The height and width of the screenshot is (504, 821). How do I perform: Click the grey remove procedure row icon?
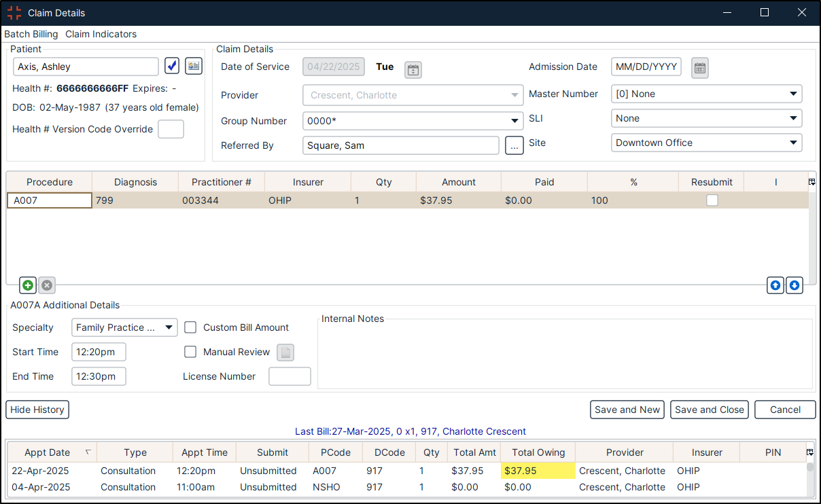click(47, 285)
